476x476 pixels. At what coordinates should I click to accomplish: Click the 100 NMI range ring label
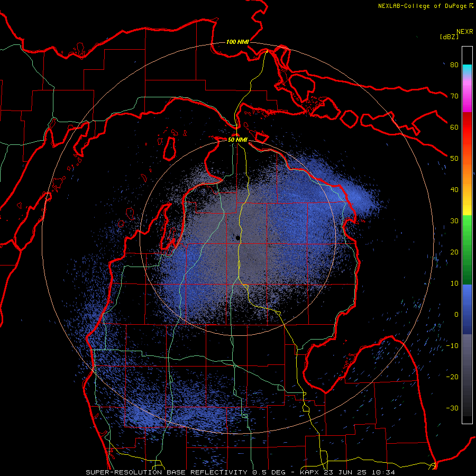pyautogui.click(x=237, y=42)
